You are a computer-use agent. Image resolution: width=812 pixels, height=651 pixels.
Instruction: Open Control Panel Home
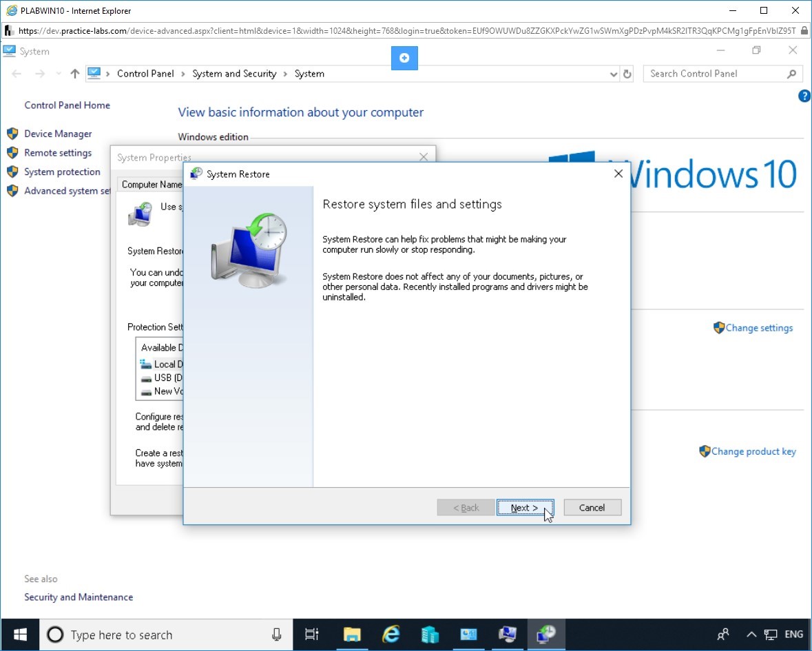[x=67, y=105]
